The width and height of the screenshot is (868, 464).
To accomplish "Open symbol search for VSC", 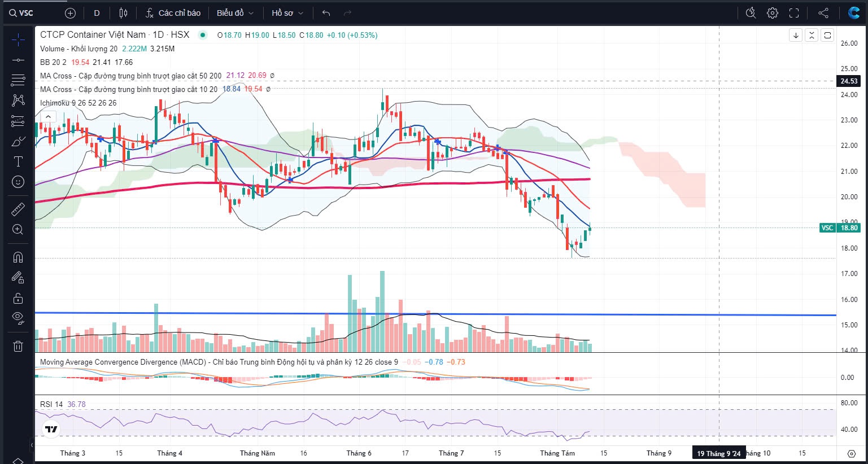I will [x=21, y=12].
